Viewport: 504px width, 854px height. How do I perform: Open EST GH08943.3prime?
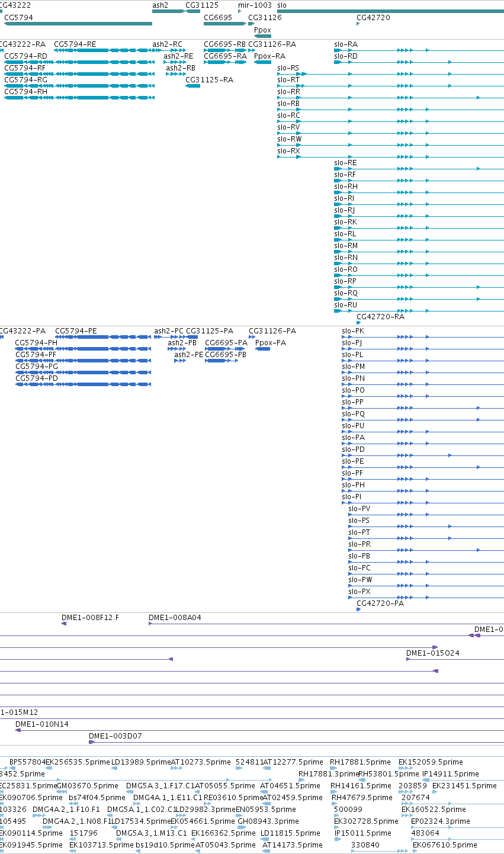268,821
